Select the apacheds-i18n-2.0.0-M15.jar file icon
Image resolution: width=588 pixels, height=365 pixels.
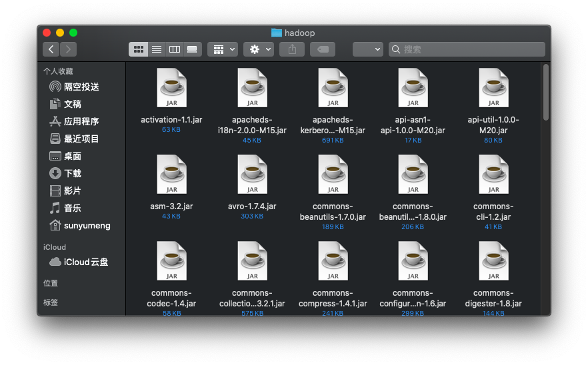pos(253,88)
